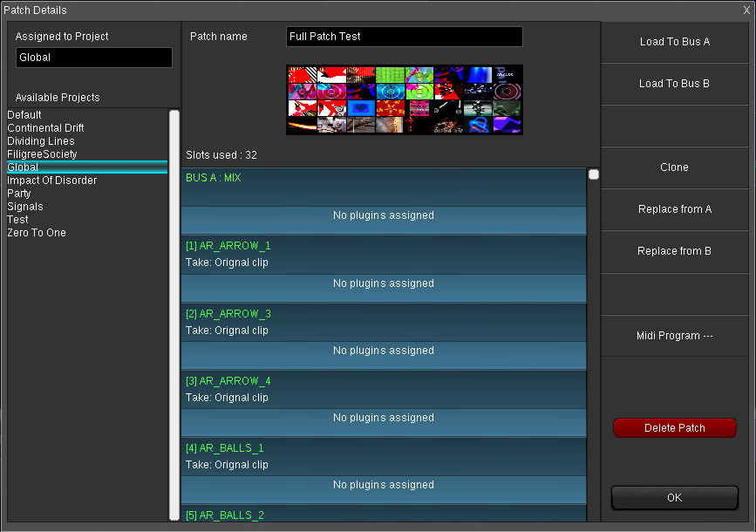Load patch to Bus A
The height and width of the screenshot is (532, 756).
click(x=674, y=42)
